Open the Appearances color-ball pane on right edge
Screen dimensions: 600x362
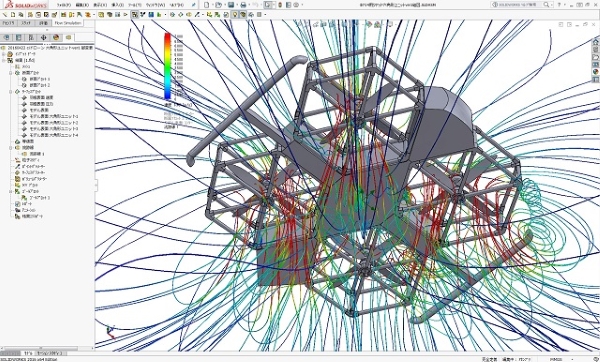pos(596,72)
